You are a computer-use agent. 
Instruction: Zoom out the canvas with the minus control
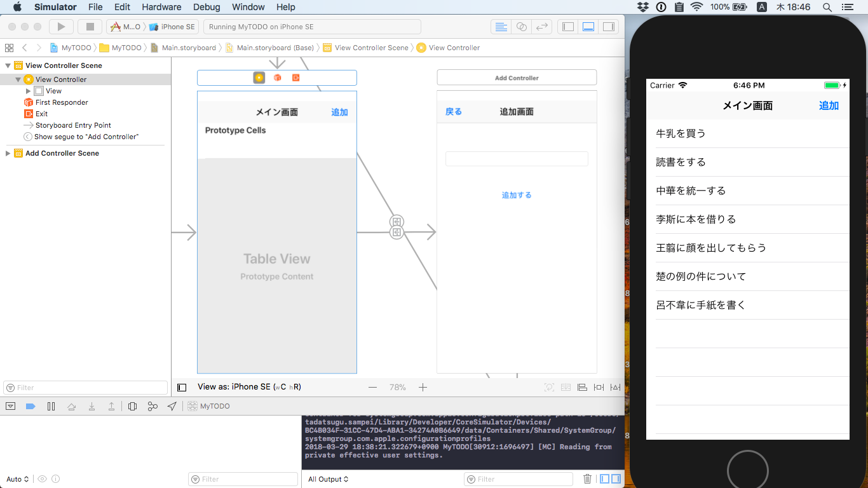click(x=372, y=386)
